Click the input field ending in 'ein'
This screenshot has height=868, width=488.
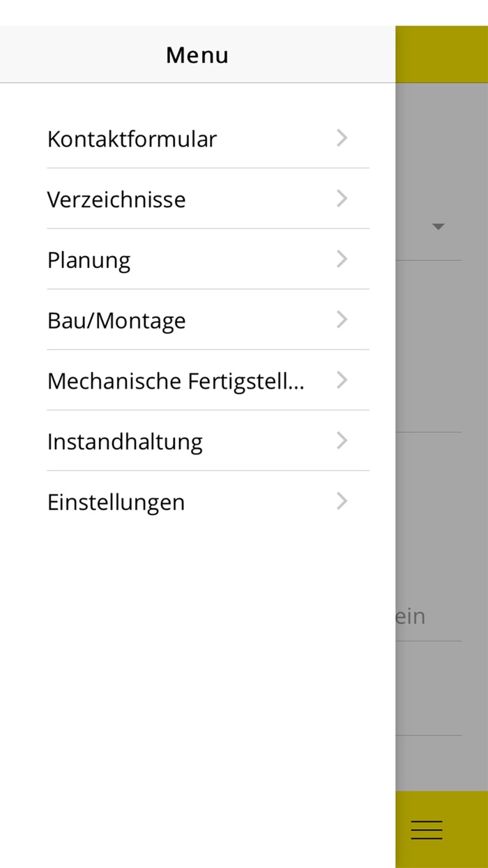click(x=417, y=616)
